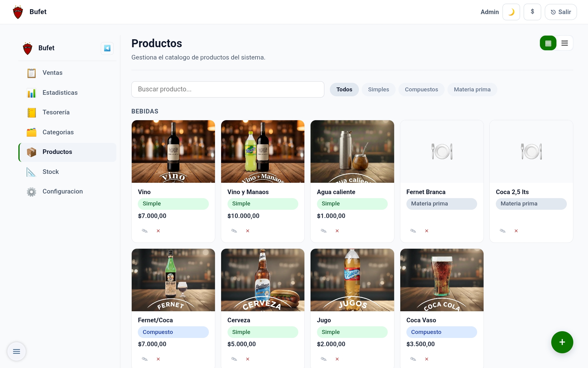Screen dimensions: 588x368
Task: Delete the Fernet Branca product
Action: [x=427, y=231]
